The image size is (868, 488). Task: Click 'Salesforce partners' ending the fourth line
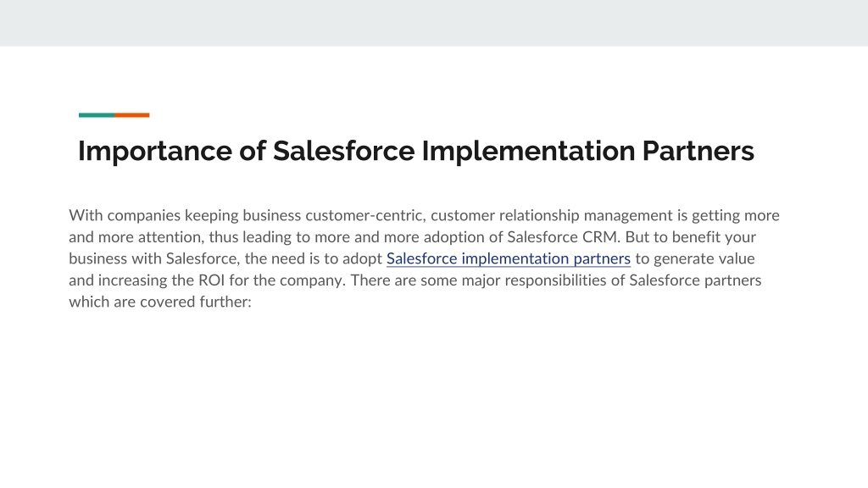click(x=695, y=280)
